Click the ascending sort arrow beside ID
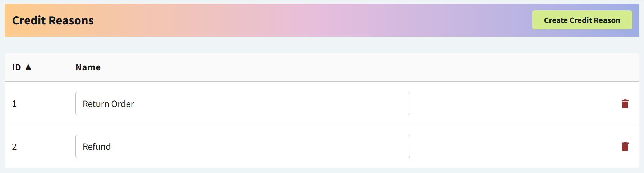The height and width of the screenshot is (173, 644). coord(28,67)
